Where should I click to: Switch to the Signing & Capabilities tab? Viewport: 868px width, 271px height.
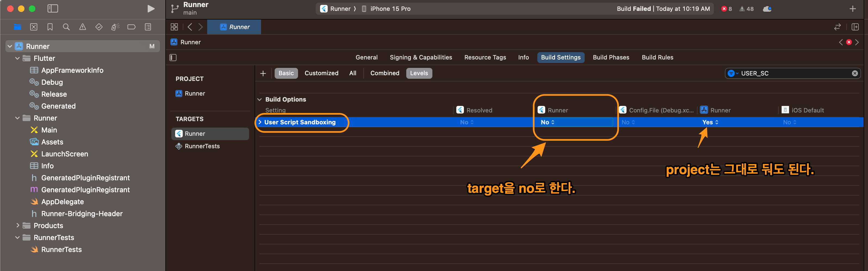point(420,58)
